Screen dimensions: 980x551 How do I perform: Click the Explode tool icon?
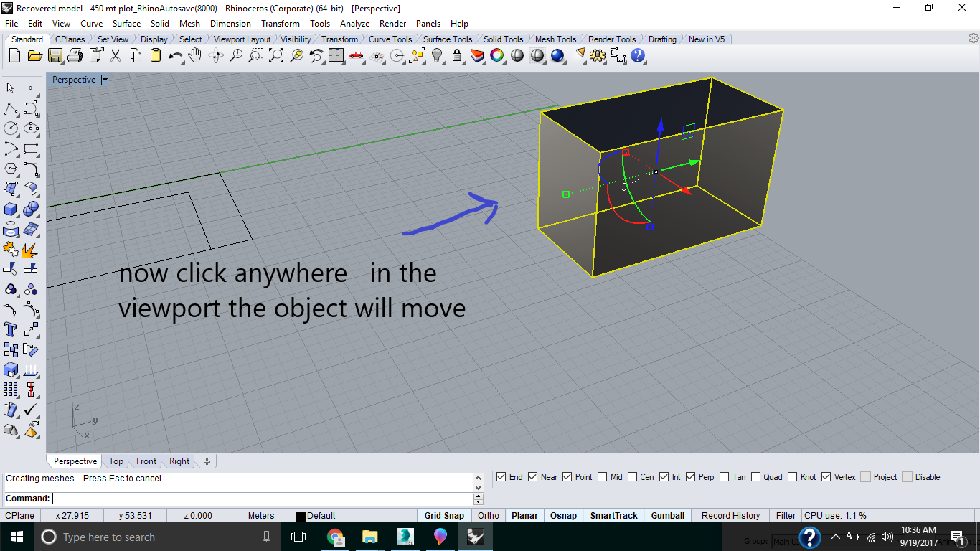coord(30,250)
